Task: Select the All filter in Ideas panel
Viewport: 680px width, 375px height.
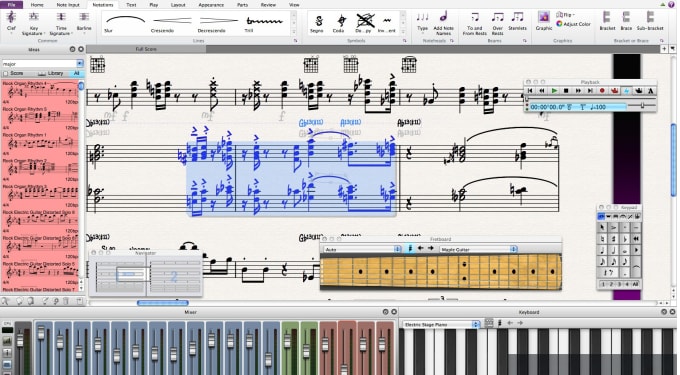Action: (77, 73)
